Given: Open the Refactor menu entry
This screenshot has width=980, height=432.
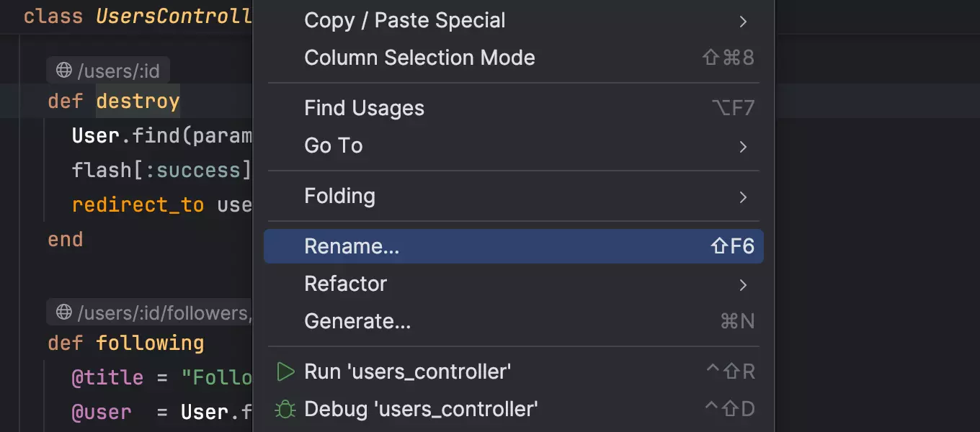Looking at the screenshot, I should (346, 284).
